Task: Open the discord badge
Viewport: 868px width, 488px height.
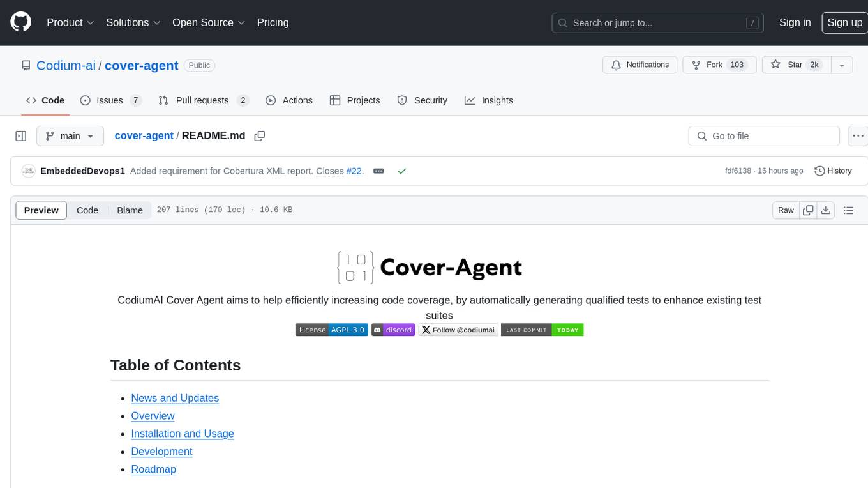Action: click(x=393, y=330)
